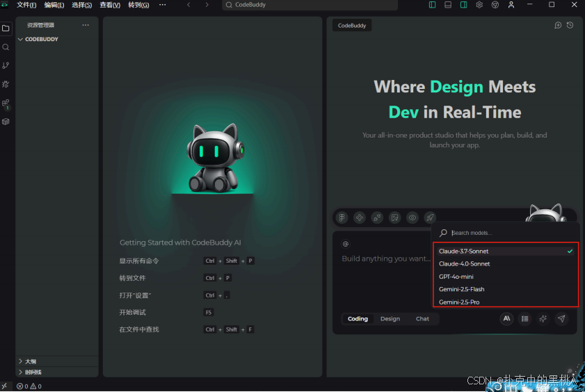The image size is (585, 392).
Task: Open the Run and Debug view
Action: click(6, 84)
